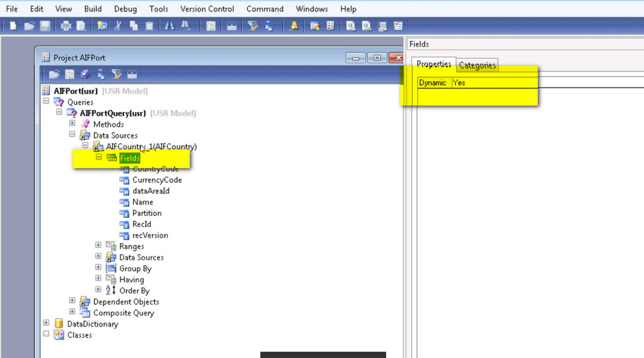Select the filter-with-pencil icon in the project toolbar
This screenshot has width=644, height=358.
(117, 74)
